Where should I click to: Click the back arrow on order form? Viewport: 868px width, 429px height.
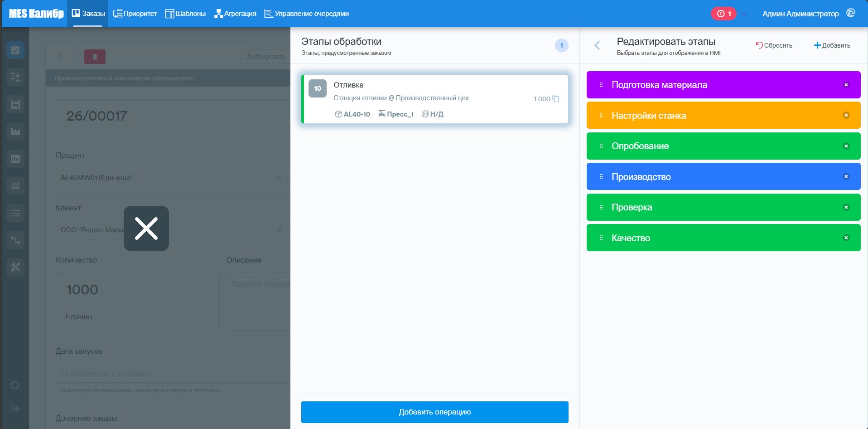(59, 57)
